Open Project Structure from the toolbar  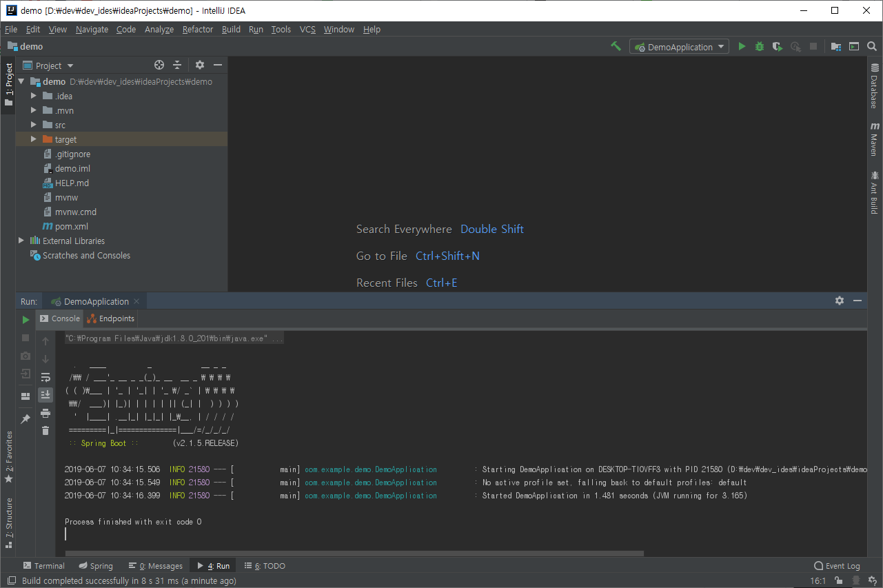pos(835,46)
